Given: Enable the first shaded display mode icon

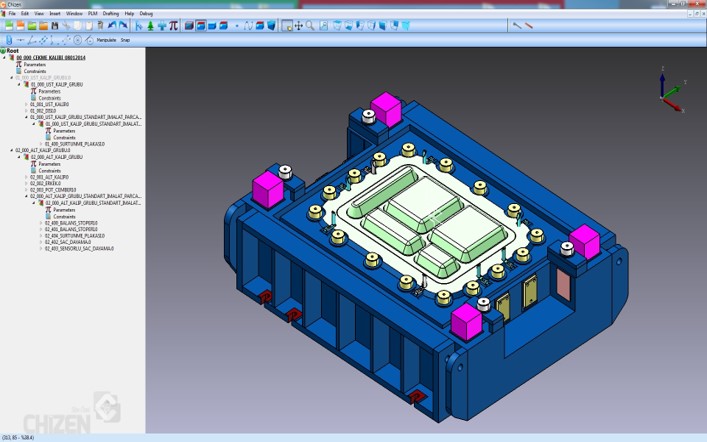Looking at the screenshot, I should click(x=189, y=26).
